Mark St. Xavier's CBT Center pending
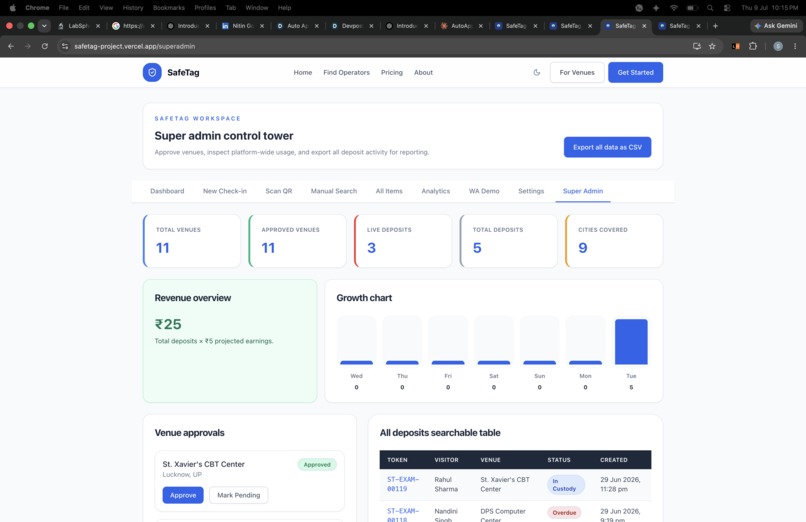Viewport: 806px width, 522px height. click(x=239, y=495)
